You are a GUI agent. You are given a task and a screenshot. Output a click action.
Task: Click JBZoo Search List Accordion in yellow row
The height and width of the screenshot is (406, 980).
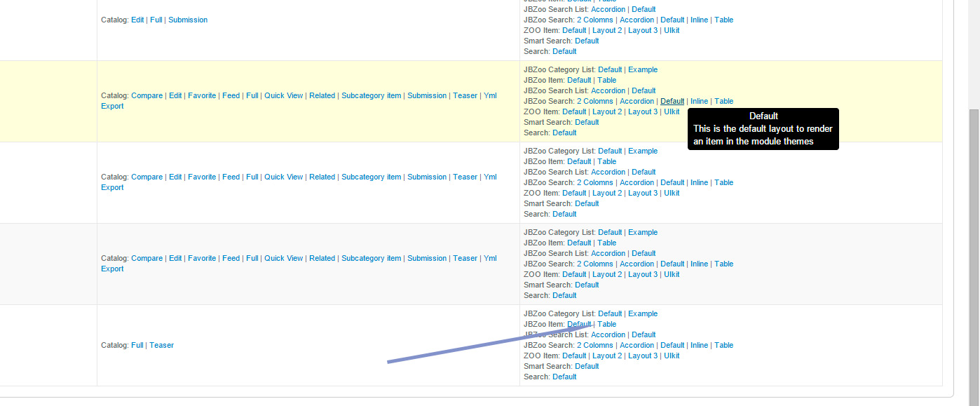coord(608,90)
